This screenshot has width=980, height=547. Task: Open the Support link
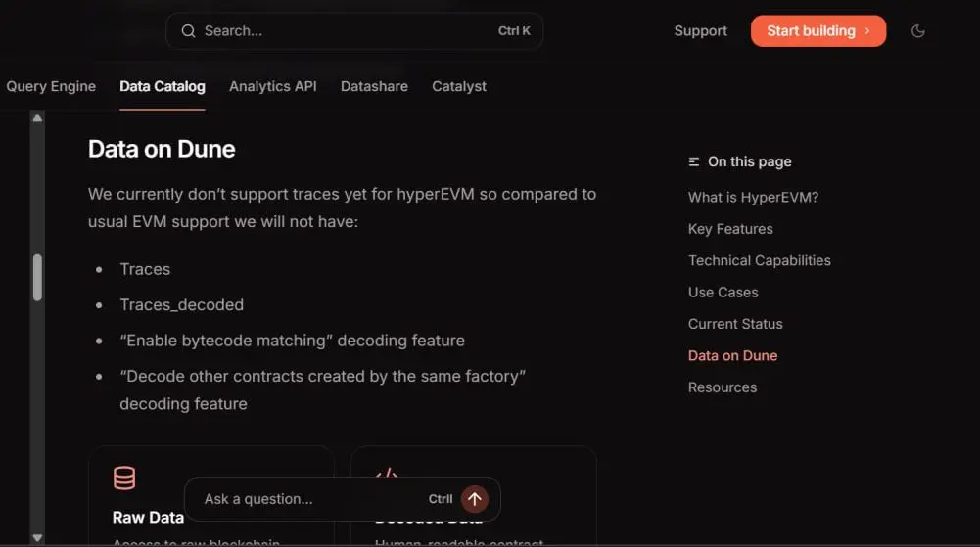(x=700, y=31)
